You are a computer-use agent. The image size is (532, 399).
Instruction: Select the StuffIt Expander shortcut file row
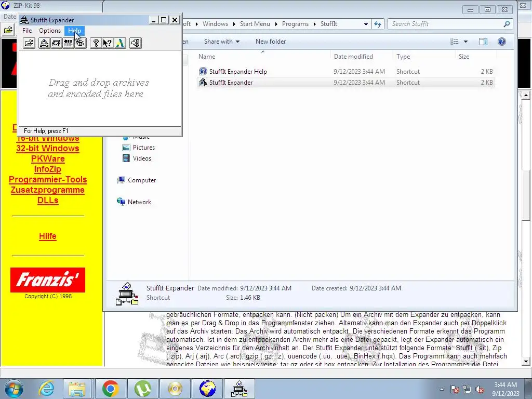(x=345, y=83)
